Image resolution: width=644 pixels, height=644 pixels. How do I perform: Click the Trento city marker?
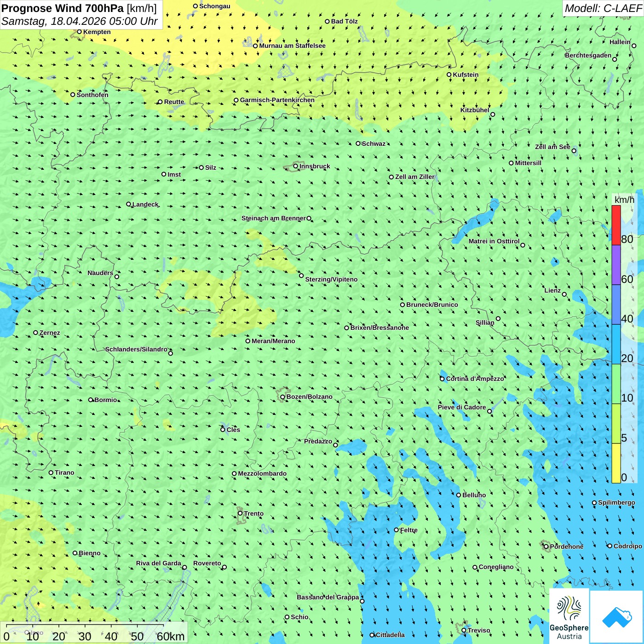(240, 513)
